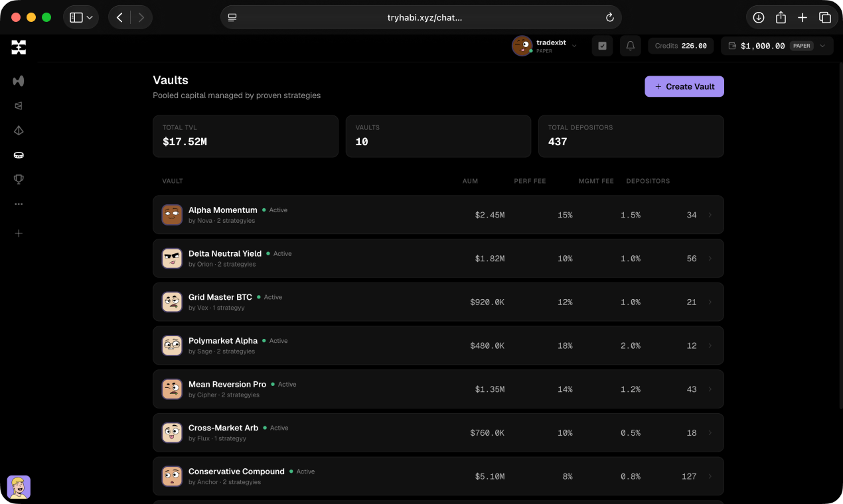Click 'by Nova · 2 strategyies' subtitle
This screenshot has height=504, width=843.
(x=222, y=221)
